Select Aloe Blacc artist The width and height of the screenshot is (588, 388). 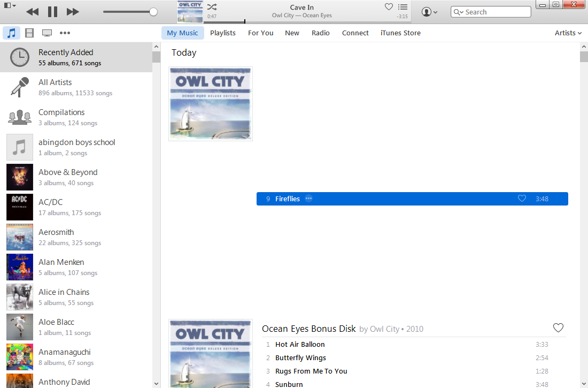(x=76, y=327)
